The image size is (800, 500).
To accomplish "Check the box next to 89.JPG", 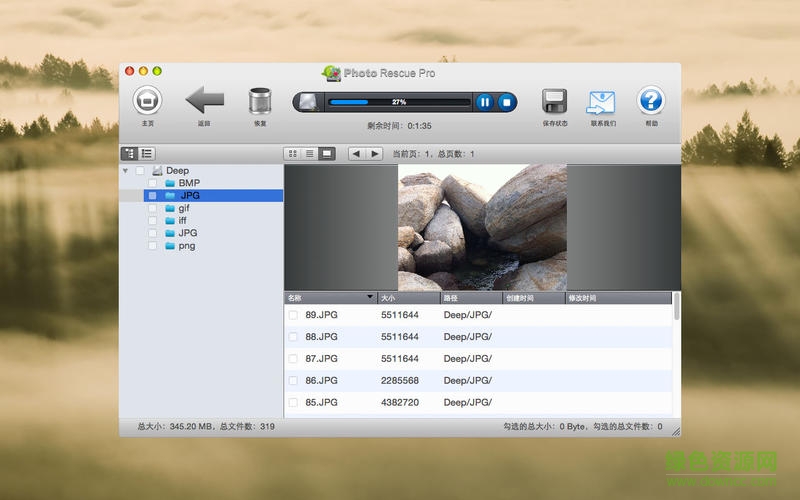I will 293,315.
